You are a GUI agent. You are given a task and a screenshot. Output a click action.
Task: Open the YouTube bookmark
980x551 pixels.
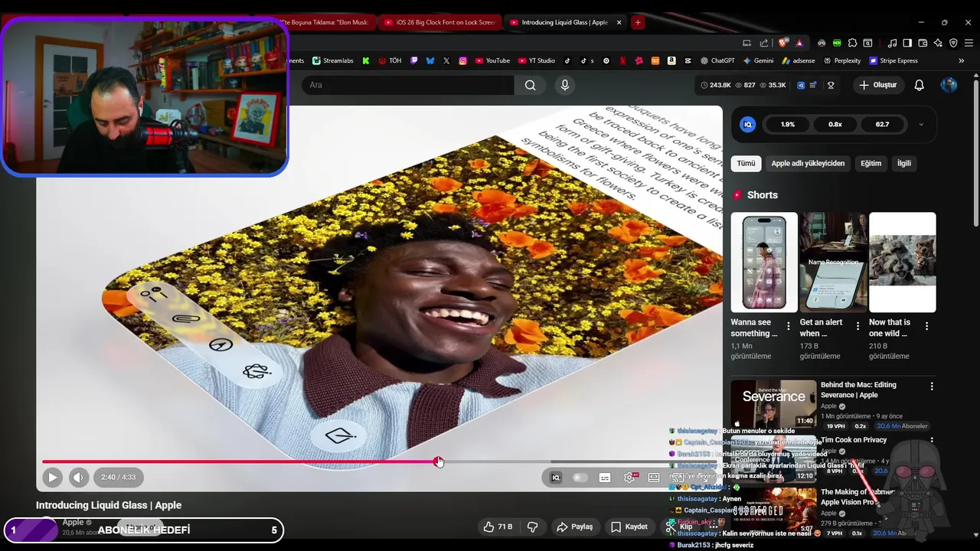492,60
